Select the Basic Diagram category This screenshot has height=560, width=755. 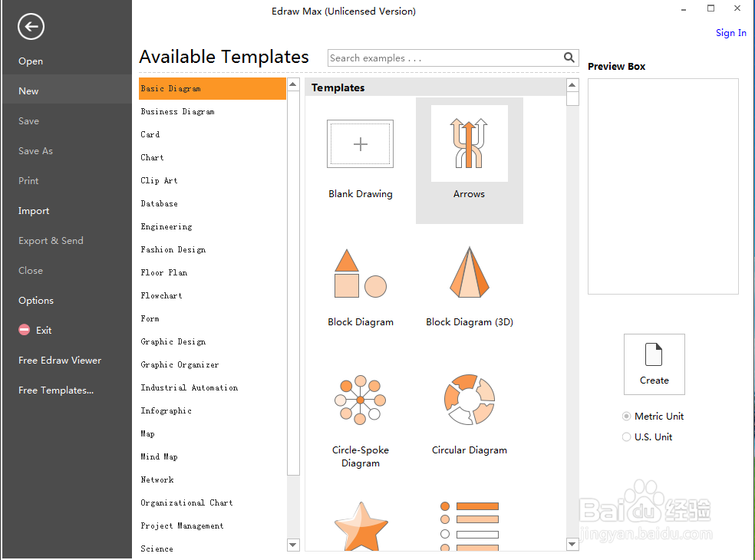point(213,88)
